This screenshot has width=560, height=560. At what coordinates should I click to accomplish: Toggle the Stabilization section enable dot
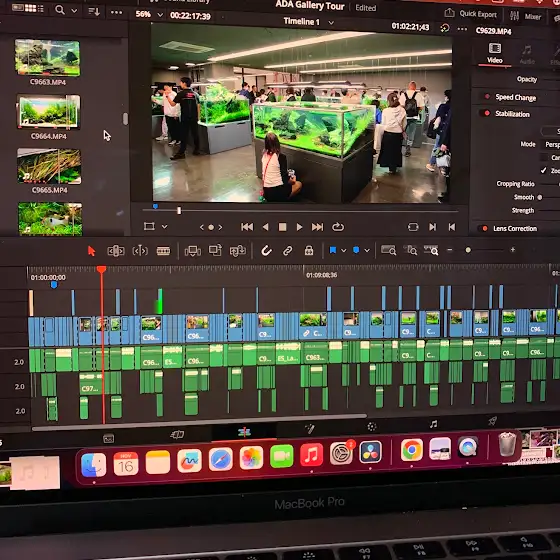click(x=486, y=113)
